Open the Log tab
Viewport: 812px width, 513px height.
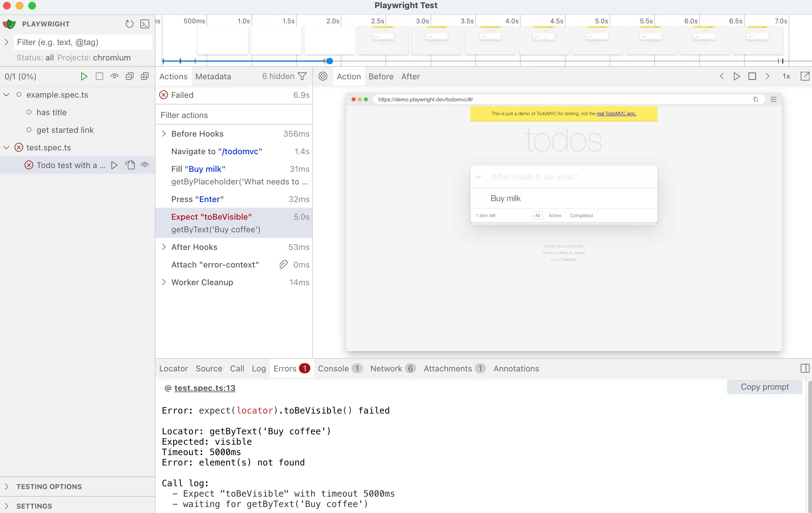pyautogui.click(x=259, y=368)
